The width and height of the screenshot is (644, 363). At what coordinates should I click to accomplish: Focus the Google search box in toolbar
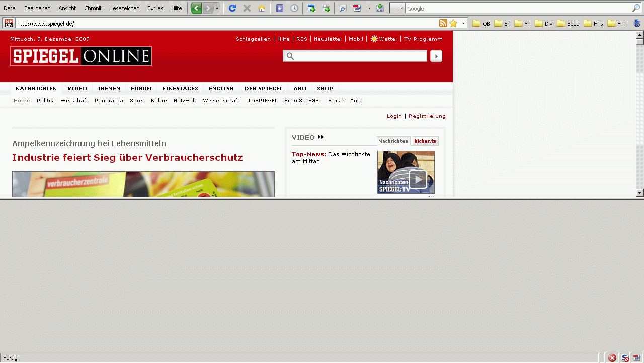tap(518, 8)
